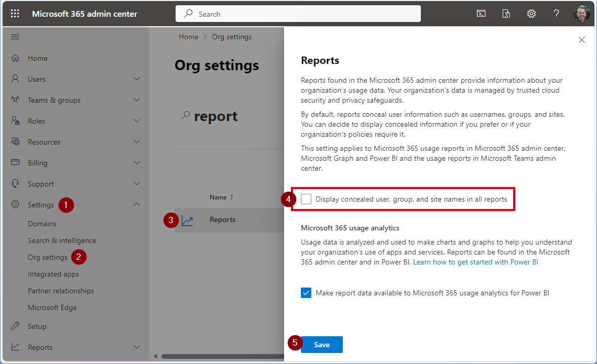The width and height of the screenshot is (597, 364).
Task: Collapse the Settings navigation section
Action: 137,205
